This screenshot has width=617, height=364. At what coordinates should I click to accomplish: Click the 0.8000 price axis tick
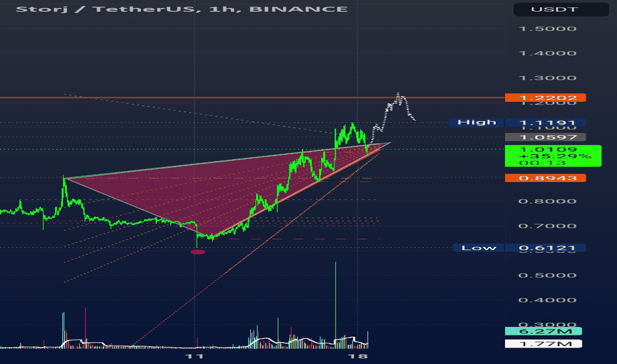547,201
